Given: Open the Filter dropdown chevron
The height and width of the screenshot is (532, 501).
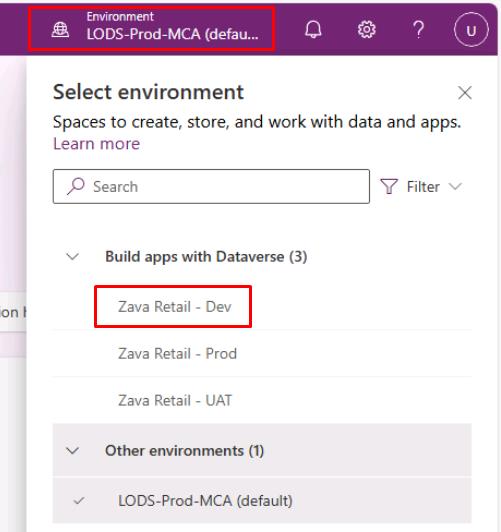Looking at the screenshot, I should tap(455, 186).
